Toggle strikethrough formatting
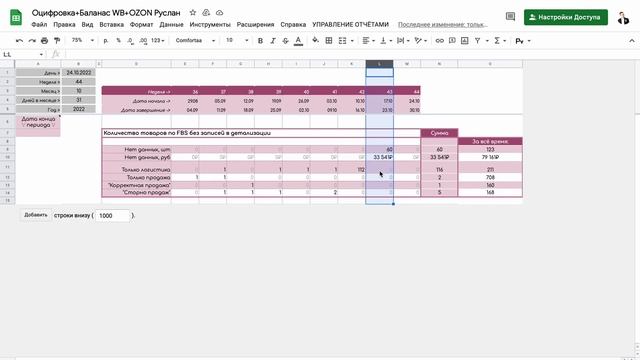640x360 pixels. coord(285,40)
